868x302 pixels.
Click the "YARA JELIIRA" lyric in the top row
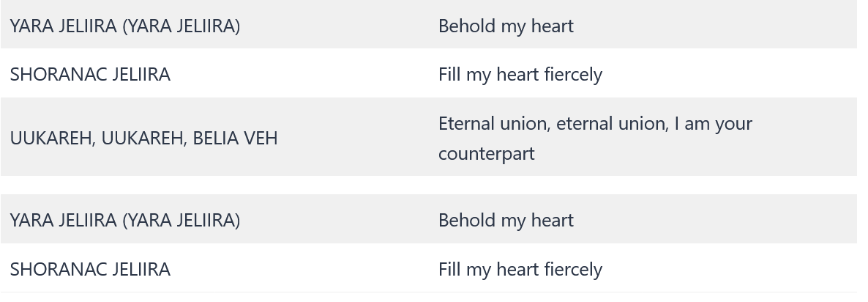64,26
